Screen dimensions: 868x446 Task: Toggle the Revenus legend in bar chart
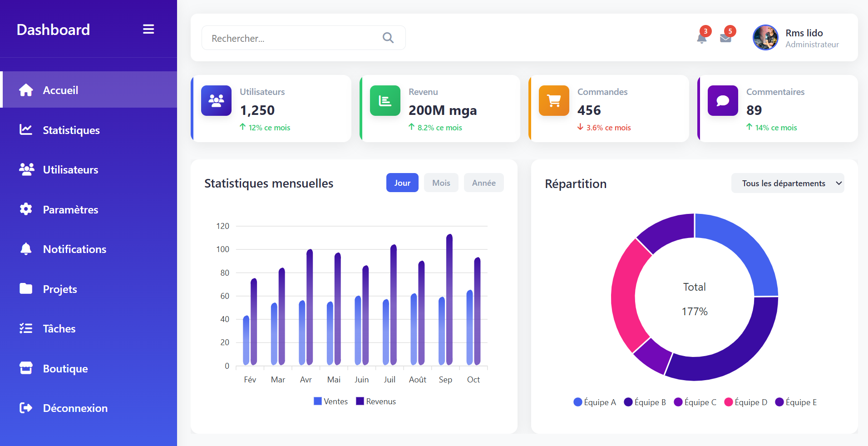(x=376, y=401)
